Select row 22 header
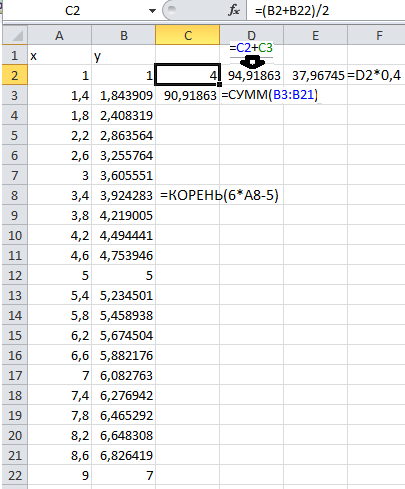This screenshot has width=405, height=489. point(15,475)
